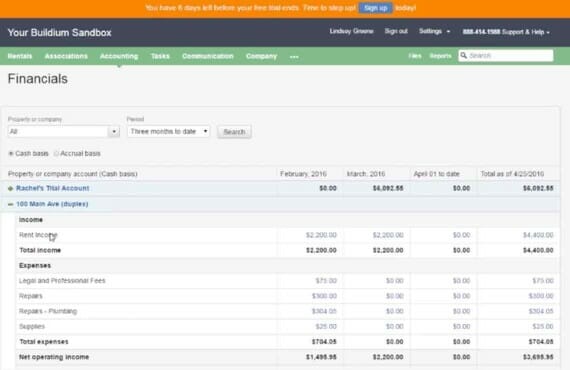Screen dimensions: 570x370
Task: Open the Property or company dropdown arrow
Action: 114,131
